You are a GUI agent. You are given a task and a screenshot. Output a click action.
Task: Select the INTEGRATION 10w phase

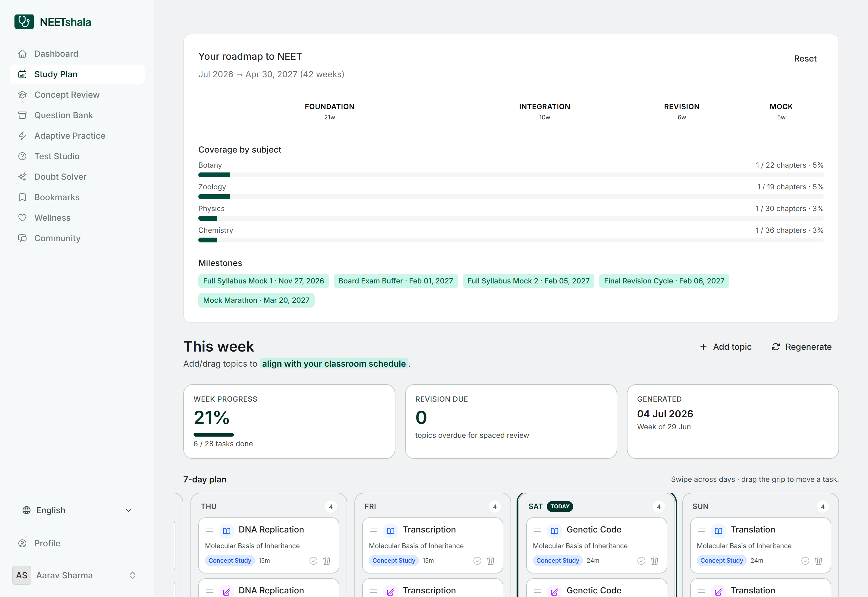point(544,112)
